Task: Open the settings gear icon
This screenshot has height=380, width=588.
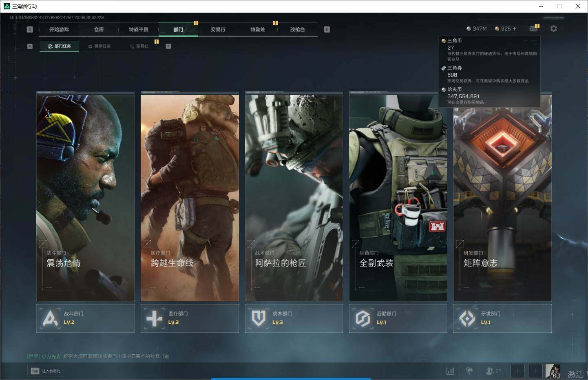Action: click(x=553, y=29)
